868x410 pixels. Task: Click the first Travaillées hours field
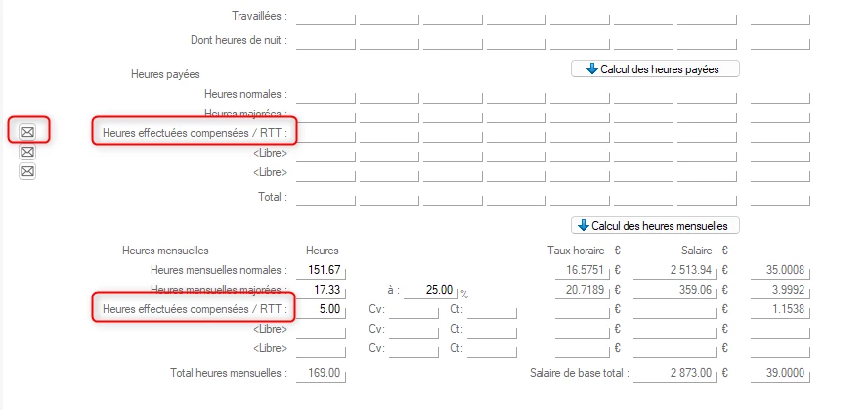[325, 17]
